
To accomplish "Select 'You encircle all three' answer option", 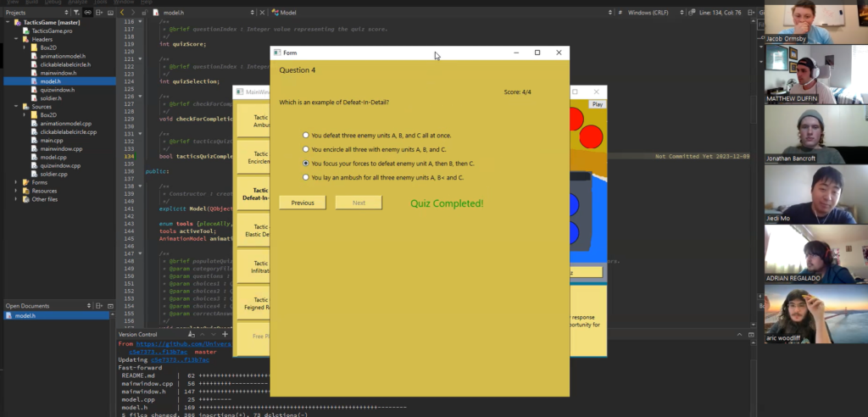I will pyautogui.click(x=305, y=149).
